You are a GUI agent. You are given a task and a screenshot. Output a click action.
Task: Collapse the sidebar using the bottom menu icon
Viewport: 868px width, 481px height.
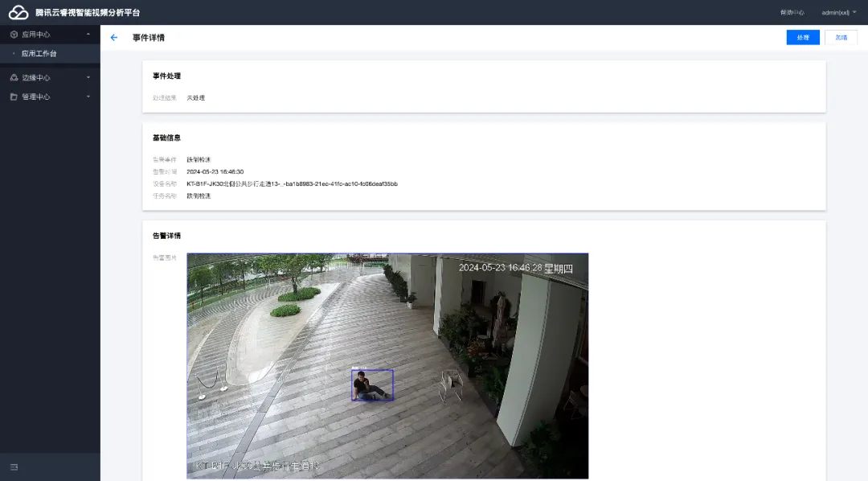(14, 467)
